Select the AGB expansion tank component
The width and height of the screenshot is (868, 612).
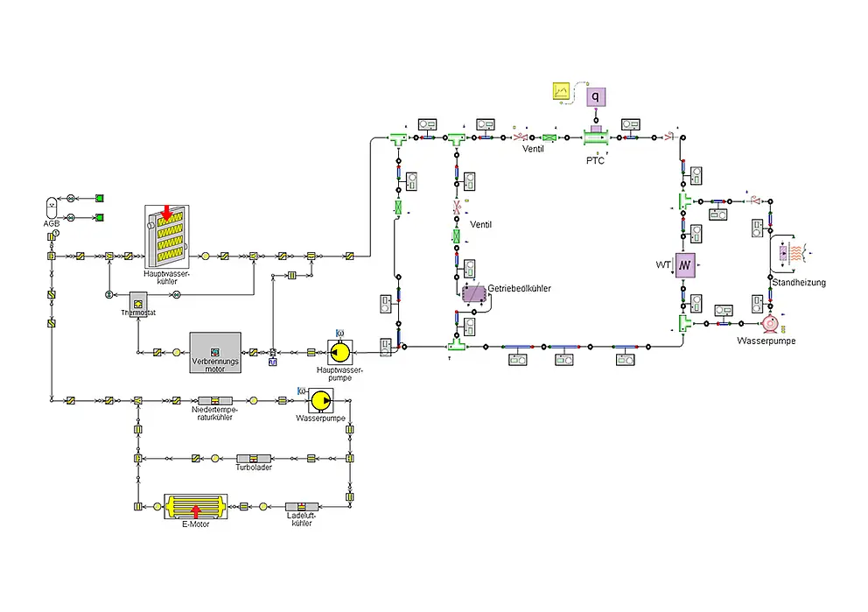point(51,208)
